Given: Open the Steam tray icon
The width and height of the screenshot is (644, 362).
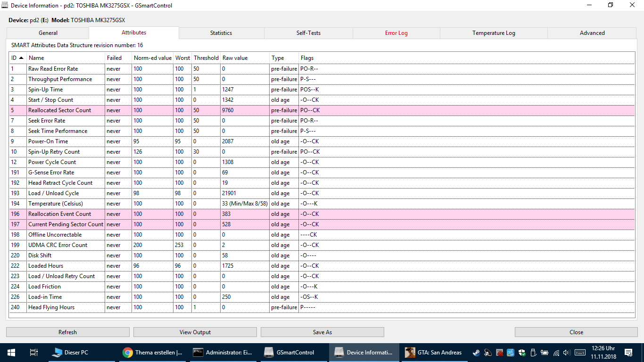Looking at the screenshot, I should point(477,353).
